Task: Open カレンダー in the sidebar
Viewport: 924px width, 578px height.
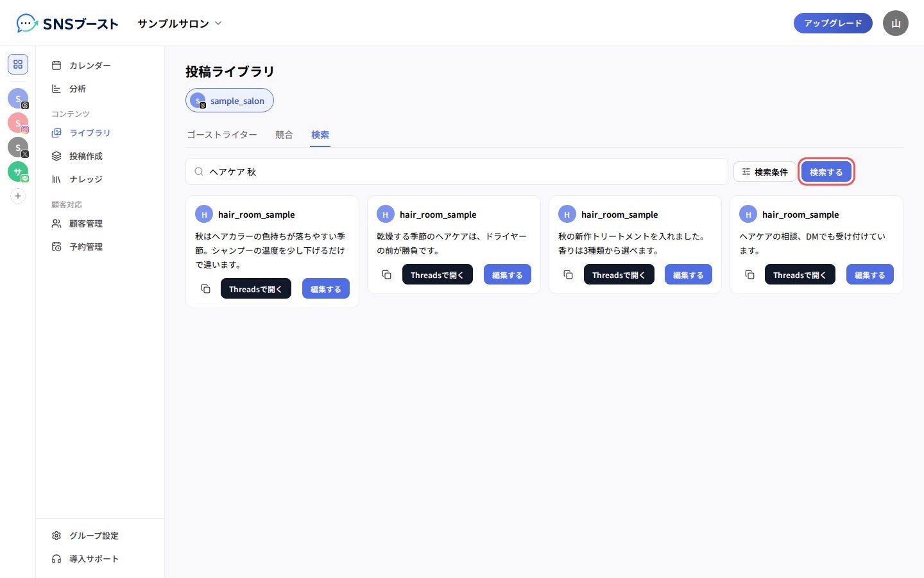Action: (x=100, y=66)
